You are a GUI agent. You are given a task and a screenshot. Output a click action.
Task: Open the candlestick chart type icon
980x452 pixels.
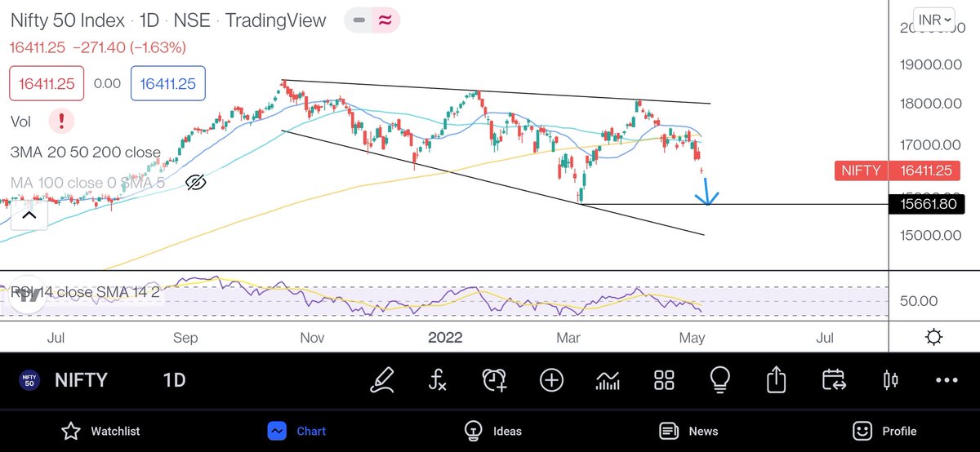[x=890, y=380]
